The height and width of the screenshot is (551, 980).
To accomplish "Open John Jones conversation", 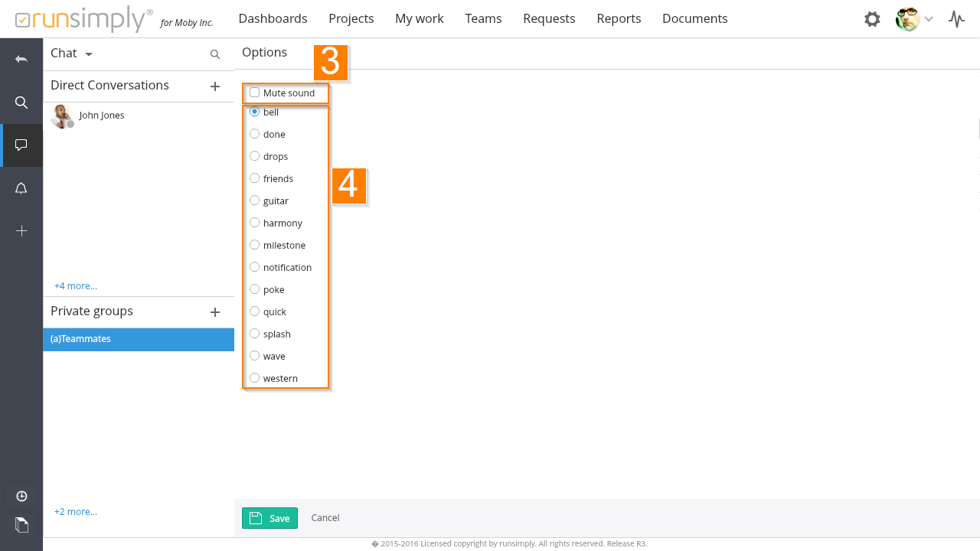I will (101, 116).
